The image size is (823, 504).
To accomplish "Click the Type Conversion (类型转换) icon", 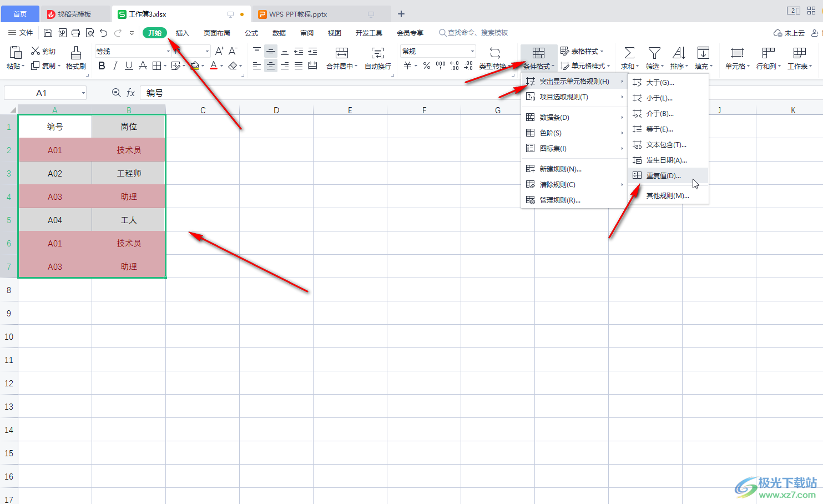I will pos(495,53).
